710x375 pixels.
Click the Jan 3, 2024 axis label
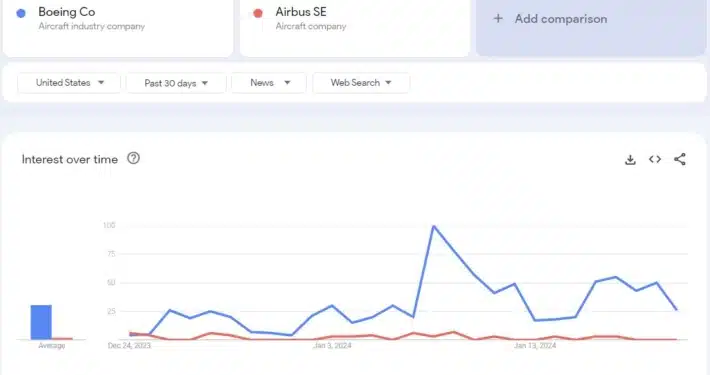(332, 346)
